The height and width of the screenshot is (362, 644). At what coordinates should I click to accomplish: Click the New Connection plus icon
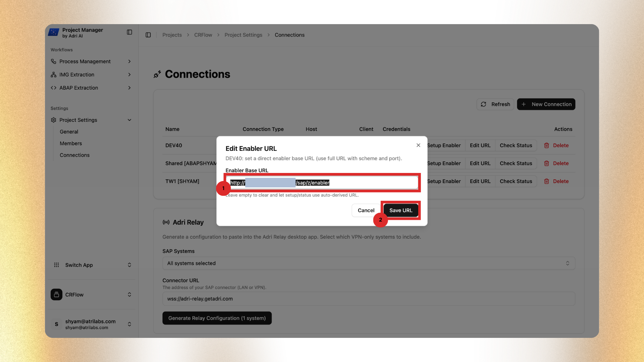tap(524, 104)
